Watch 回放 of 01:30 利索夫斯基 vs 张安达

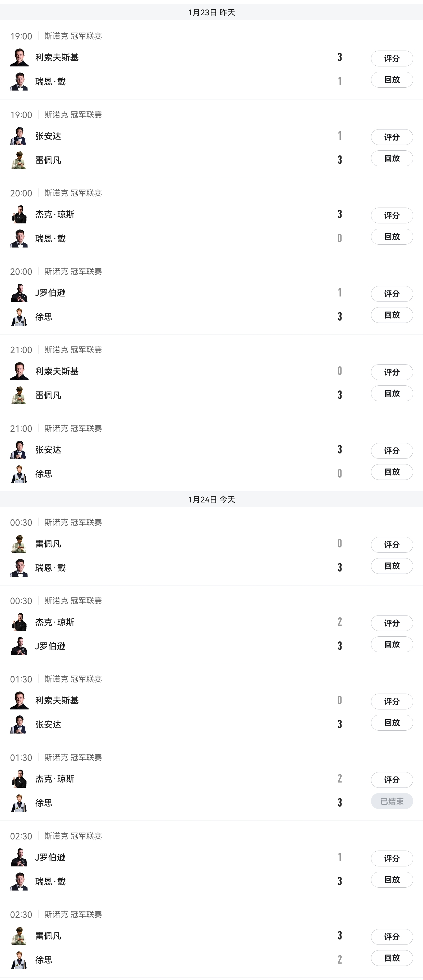[392, 723]
